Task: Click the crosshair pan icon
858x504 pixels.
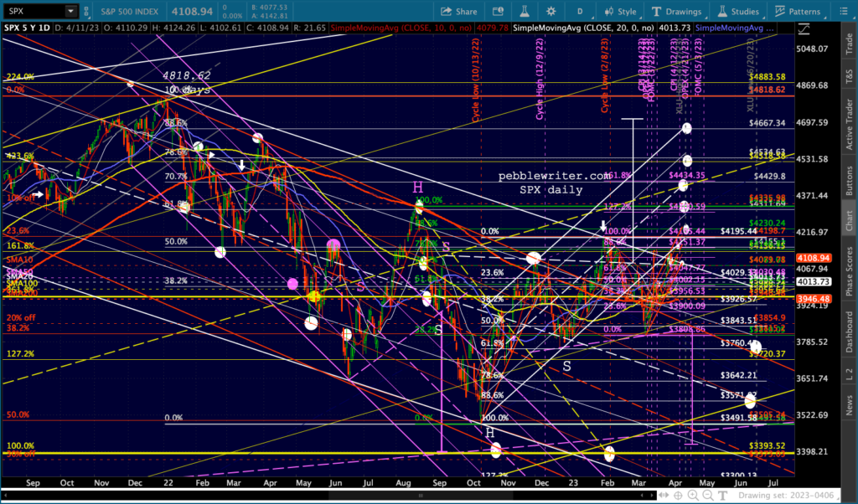Action: point(678,496)
